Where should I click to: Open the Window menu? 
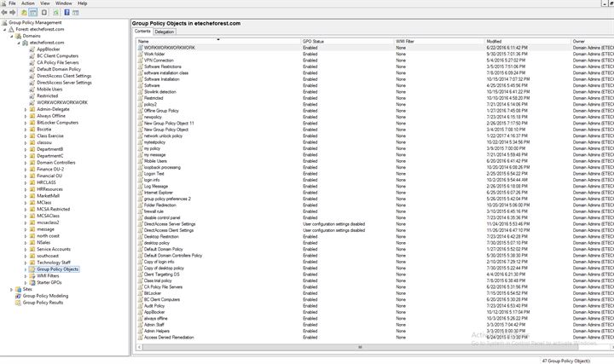pos(63,3)
